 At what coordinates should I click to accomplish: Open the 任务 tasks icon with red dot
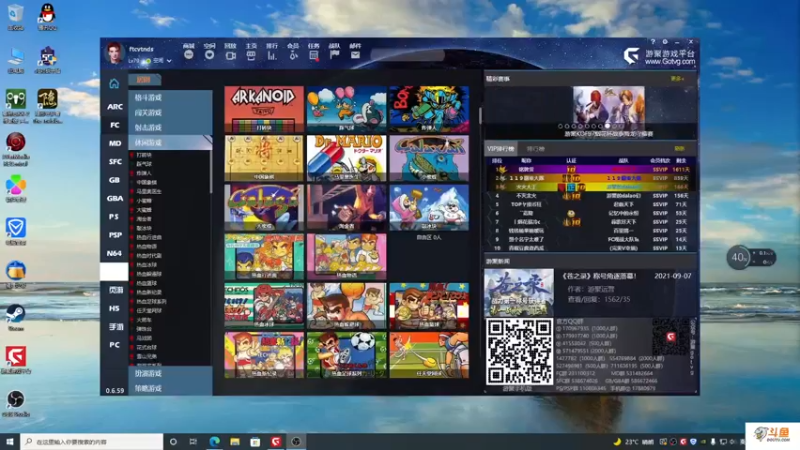[314, 55]
